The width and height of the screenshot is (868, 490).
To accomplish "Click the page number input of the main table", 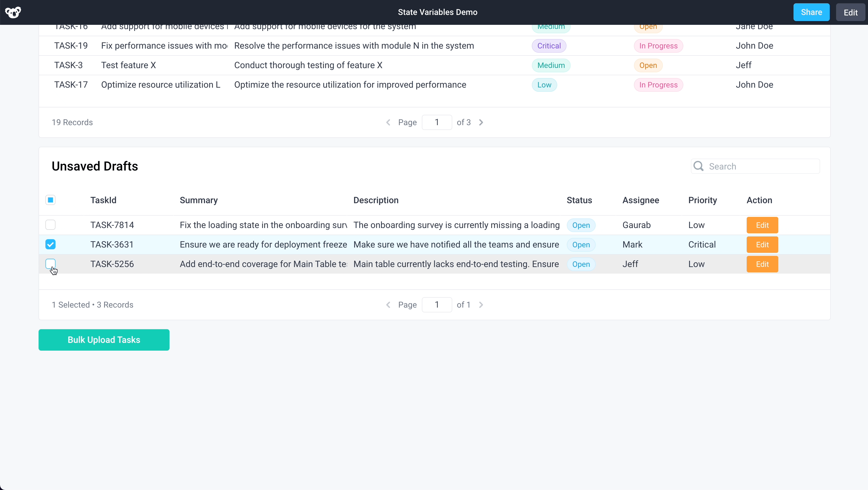I will click(x=437, y=122).
